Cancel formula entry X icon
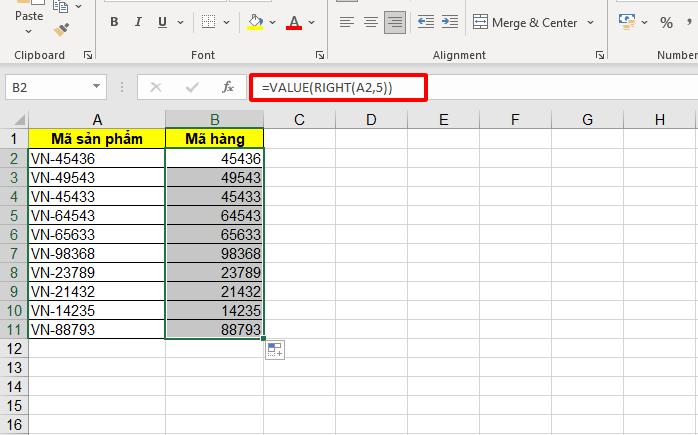 (156, 87)
